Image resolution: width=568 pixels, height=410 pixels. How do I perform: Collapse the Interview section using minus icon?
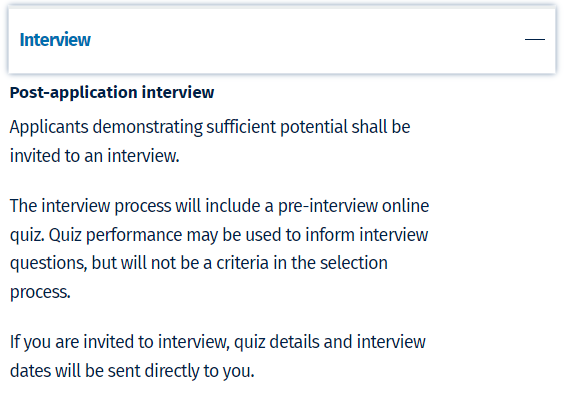pos(535,39)
